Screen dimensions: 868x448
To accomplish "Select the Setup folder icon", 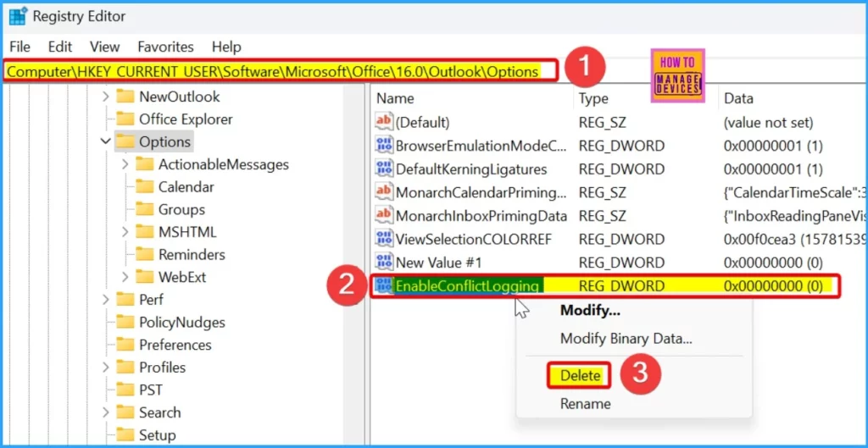I will pyautogui.click(x=125, y=435).
